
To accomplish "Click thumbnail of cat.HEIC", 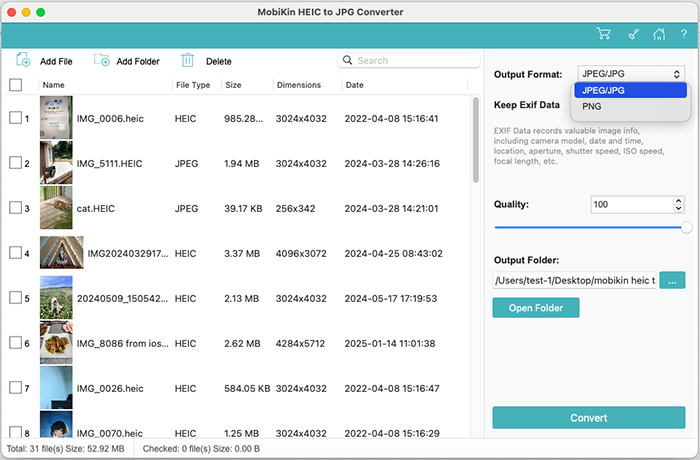I will [56, 208].
